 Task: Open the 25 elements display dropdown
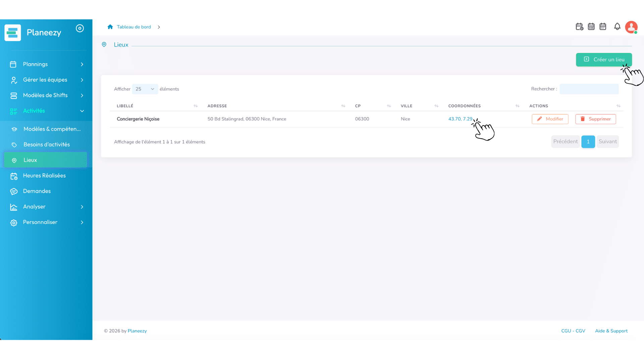145,89
